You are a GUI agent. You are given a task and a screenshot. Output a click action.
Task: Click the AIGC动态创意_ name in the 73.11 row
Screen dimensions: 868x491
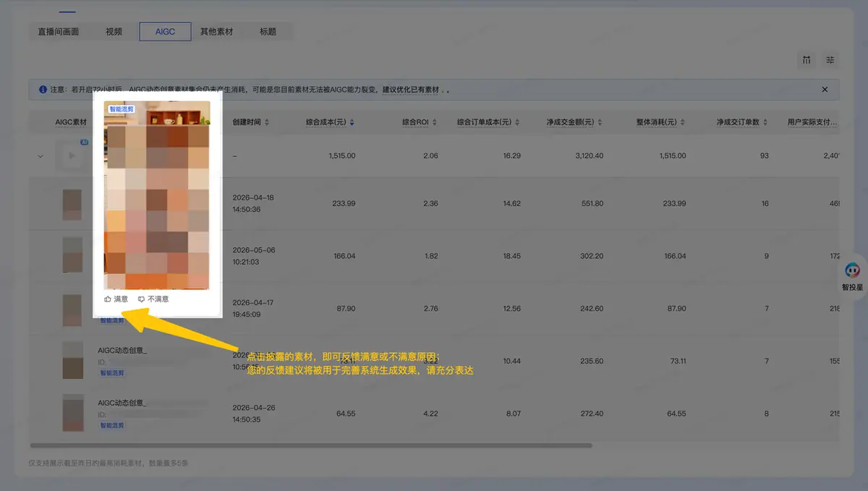point(122,350)
